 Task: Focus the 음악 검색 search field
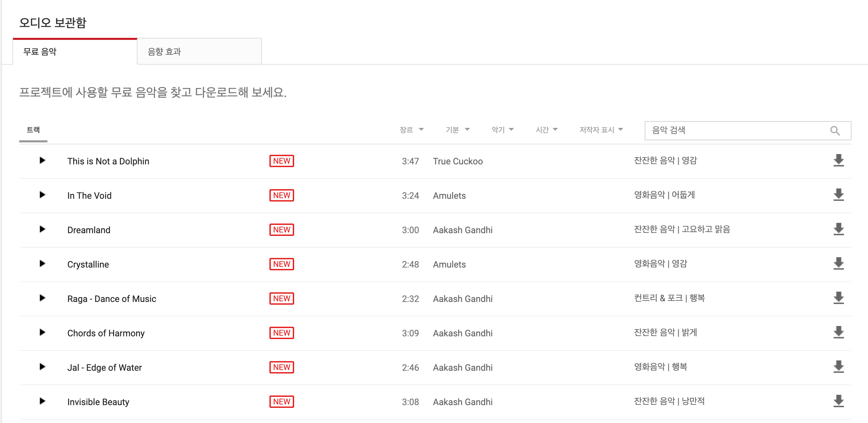click(x=735, y=131)
